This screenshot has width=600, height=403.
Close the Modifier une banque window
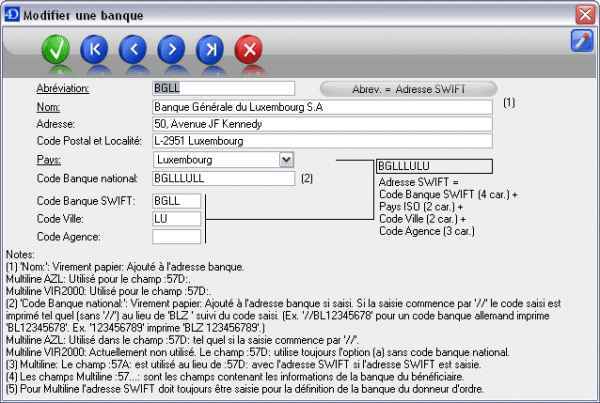pyautogui.click(x=585, y=15)
